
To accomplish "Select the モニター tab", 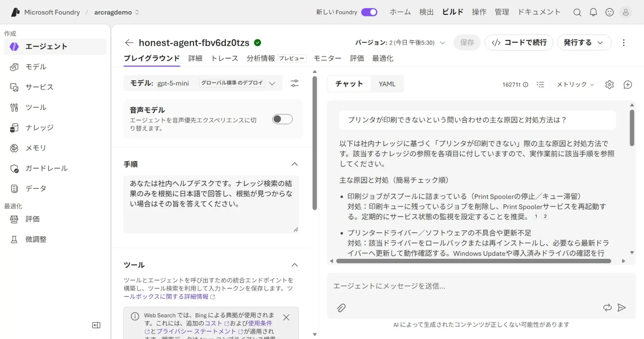I will (328, 58).
